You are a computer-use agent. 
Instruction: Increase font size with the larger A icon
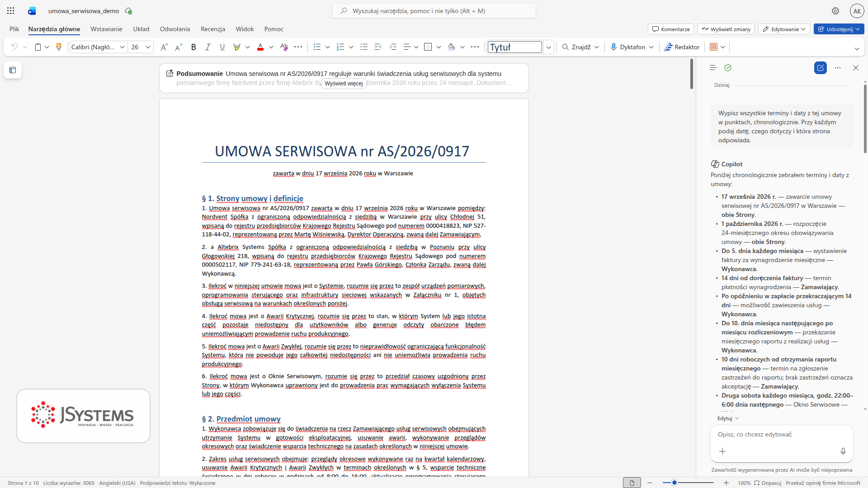[165, 47]
